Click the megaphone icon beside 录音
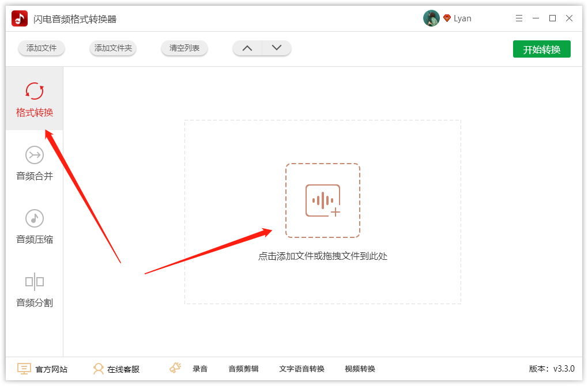Viewport: 588px width, 386px height. click(x=176, y=368)
